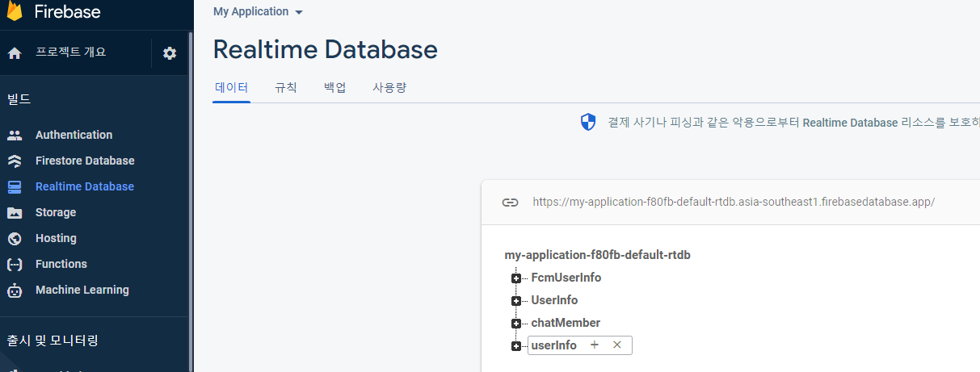Click the 출시 및 모니터링 section header

tap(53, 341)
